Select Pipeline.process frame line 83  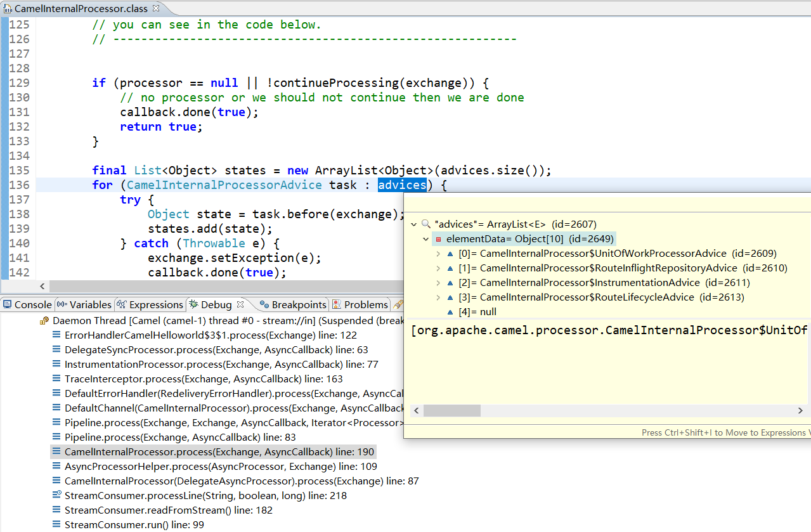pyautogui.click(x=180, y=438)
